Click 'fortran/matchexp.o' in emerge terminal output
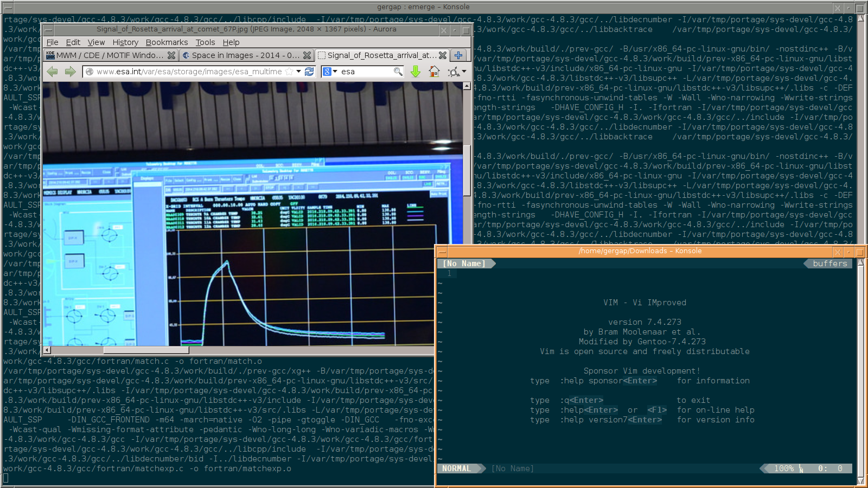 tap(247, 468)
